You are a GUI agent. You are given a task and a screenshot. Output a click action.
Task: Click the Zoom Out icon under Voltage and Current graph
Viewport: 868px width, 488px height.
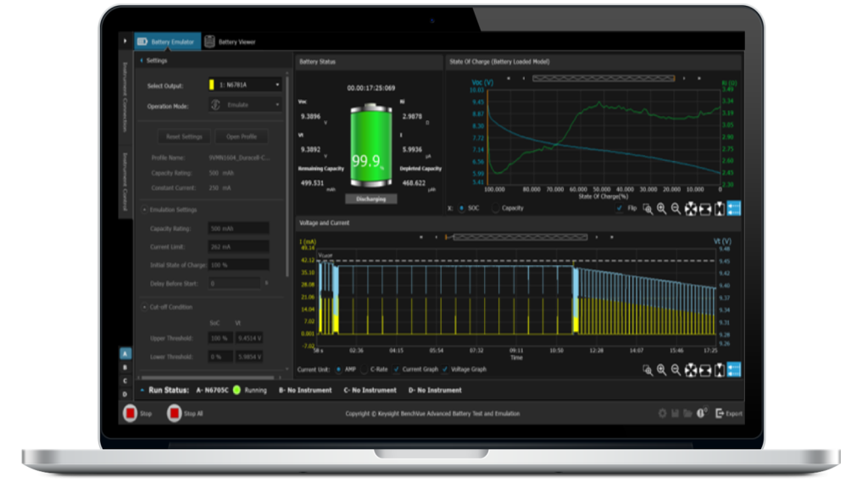[x=676, y=370]
